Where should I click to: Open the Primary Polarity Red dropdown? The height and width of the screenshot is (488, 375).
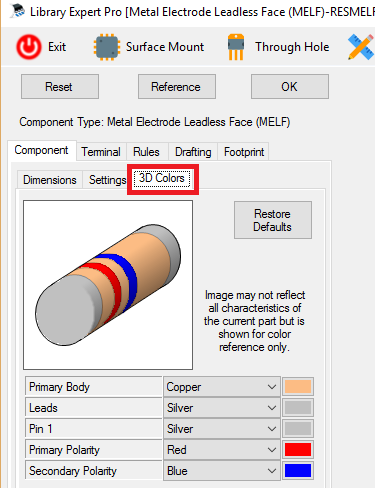coord(222,450)
